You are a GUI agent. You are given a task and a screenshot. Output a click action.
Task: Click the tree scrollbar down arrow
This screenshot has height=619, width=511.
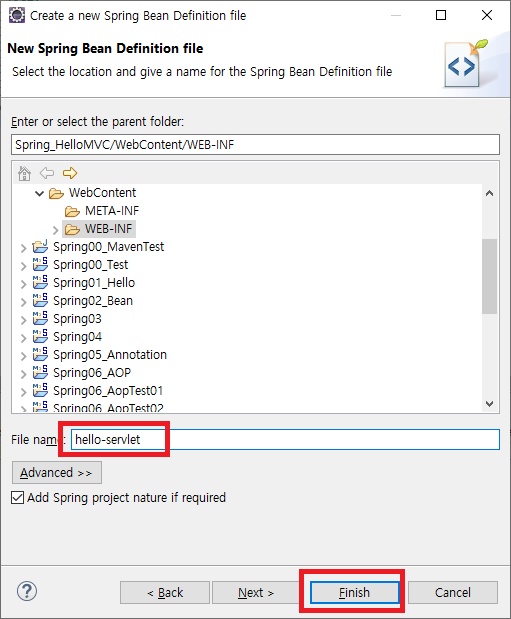tap(490, 403)
